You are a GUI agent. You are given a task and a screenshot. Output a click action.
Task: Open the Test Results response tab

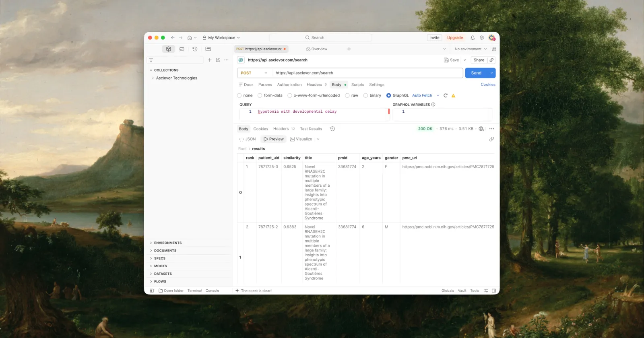(x=311, y=129)
